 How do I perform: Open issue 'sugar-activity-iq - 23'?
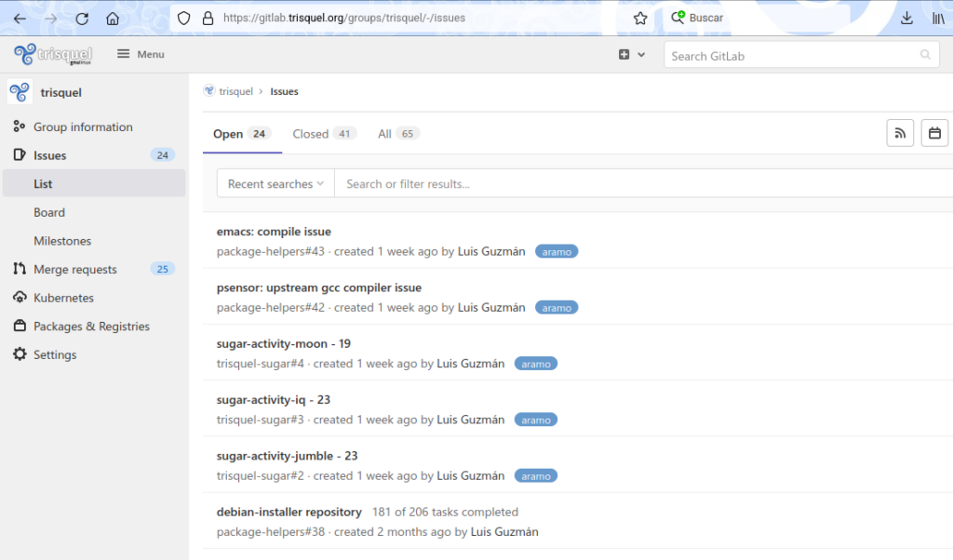[273, 400]
